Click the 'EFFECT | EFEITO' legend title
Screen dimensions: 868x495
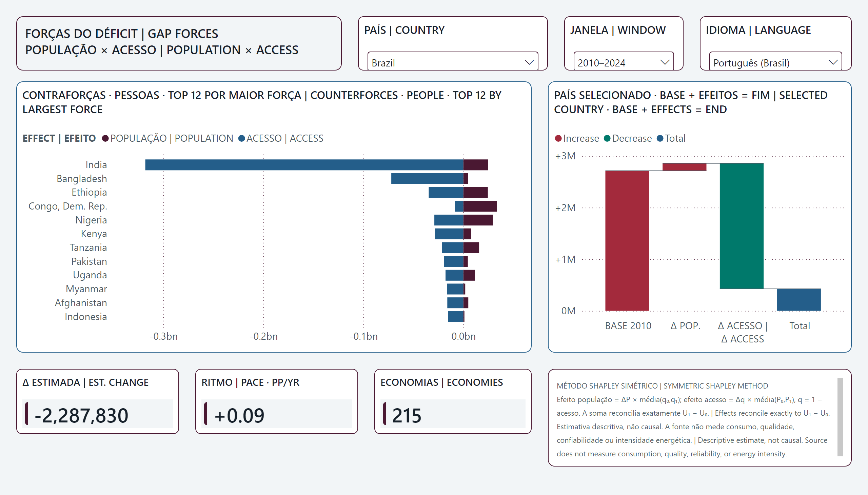point(59,138)
